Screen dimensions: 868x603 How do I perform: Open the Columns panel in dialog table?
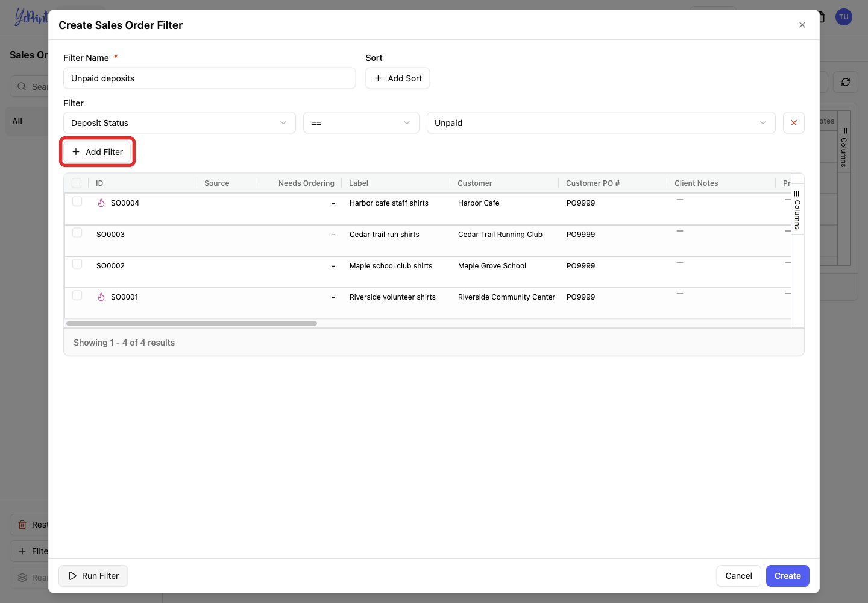point(797,209)
